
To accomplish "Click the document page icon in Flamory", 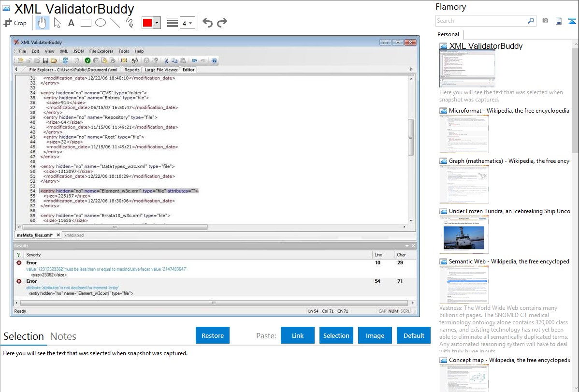I will pyautogui.click(x=559, y=21).
